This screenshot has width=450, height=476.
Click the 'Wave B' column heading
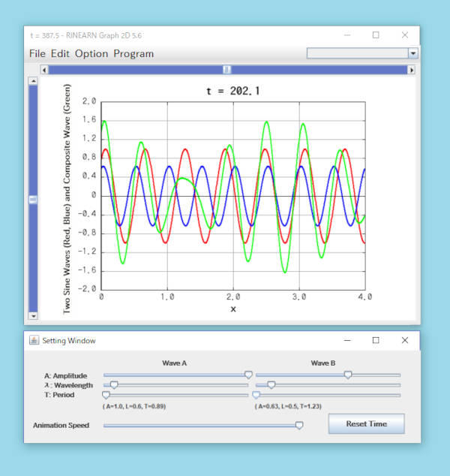323,363
